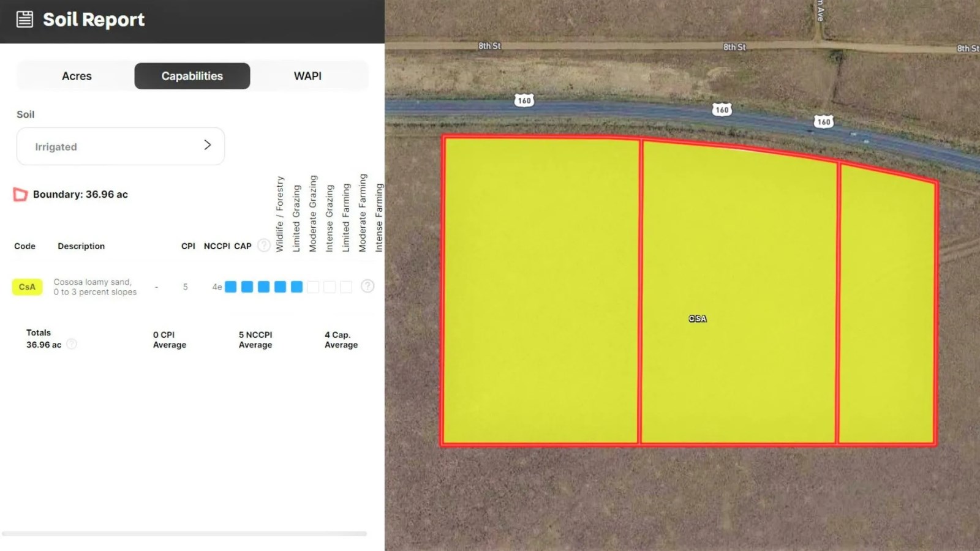This screenshot has width=980, height=551.
Task: Click the red Boundary polygon icon
Action: click(x=20, y=195)
